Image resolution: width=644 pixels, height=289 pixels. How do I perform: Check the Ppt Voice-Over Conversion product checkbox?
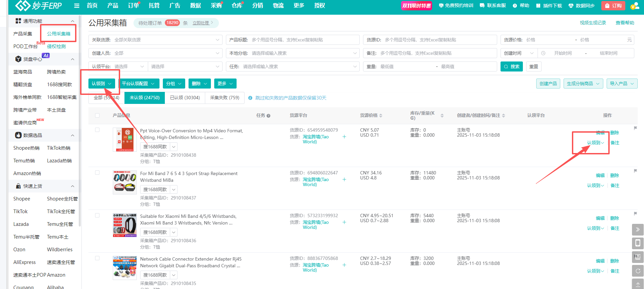click(x=97, y=130)
